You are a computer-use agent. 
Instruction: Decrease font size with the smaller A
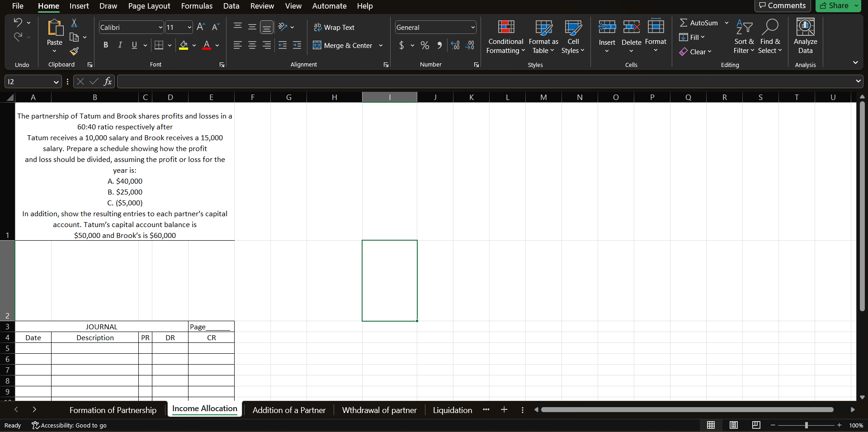216,27
